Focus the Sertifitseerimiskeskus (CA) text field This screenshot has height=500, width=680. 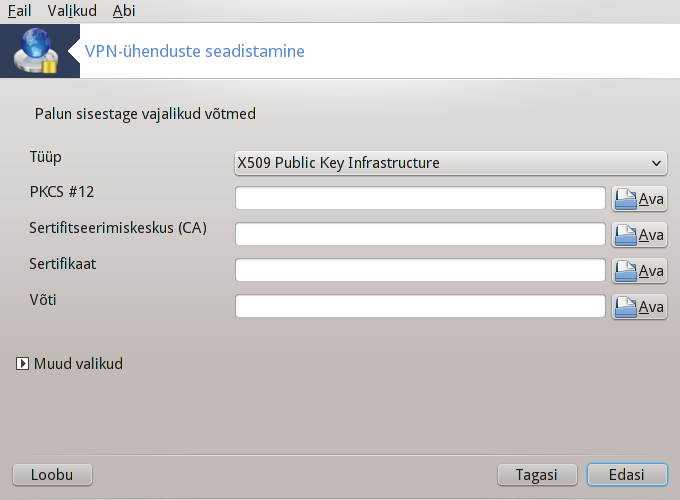(x=420, y=234)
